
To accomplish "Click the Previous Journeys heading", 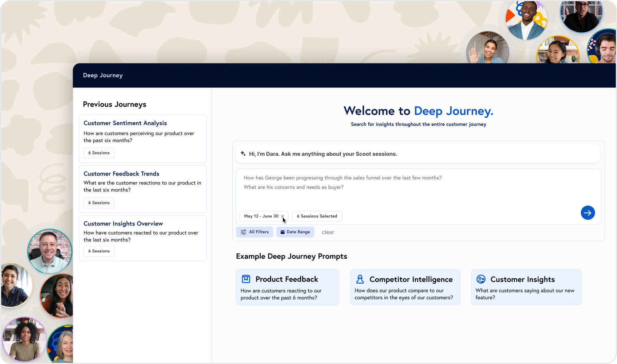I will coord(115,104).
